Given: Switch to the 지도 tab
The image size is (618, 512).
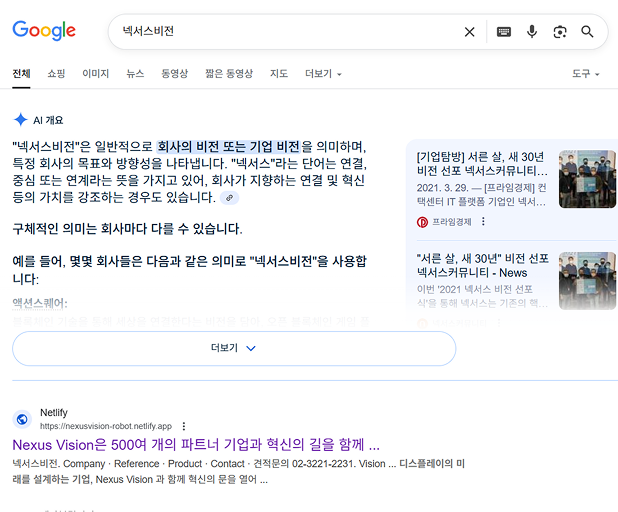Looking at the screenshot, I should 279,74.
